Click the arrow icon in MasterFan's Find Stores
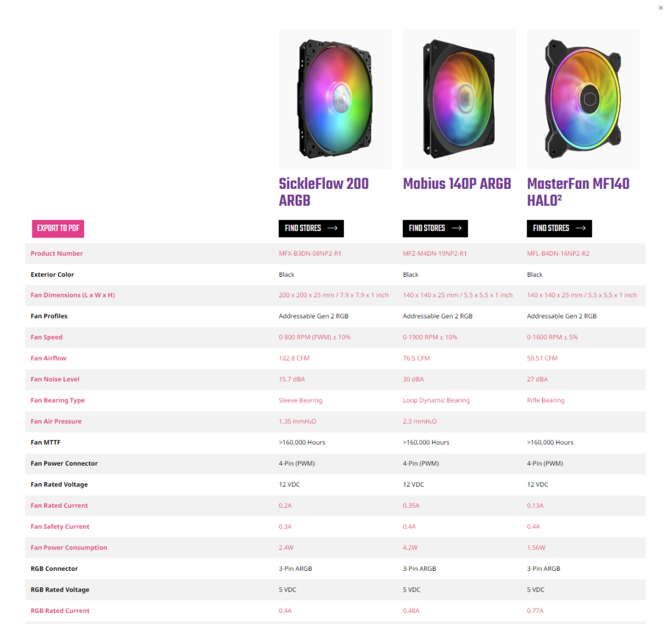The width and height of the screenshot is (672, 624). click(581, 228)
